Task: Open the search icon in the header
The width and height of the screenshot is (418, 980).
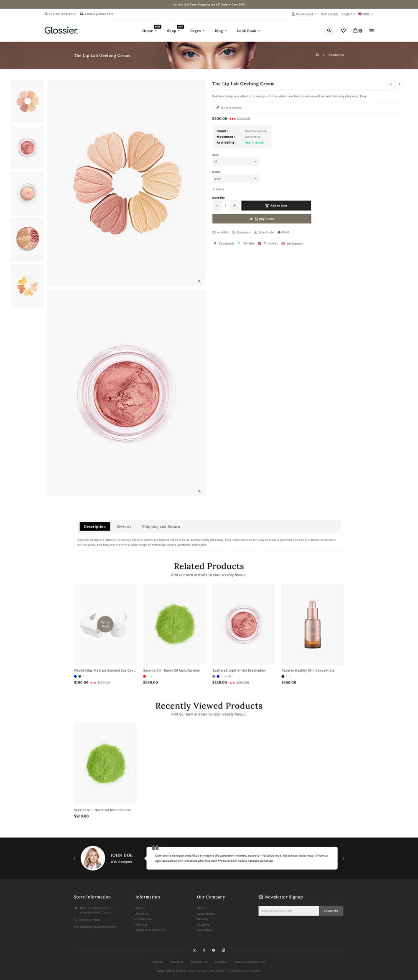Action: 329,30
